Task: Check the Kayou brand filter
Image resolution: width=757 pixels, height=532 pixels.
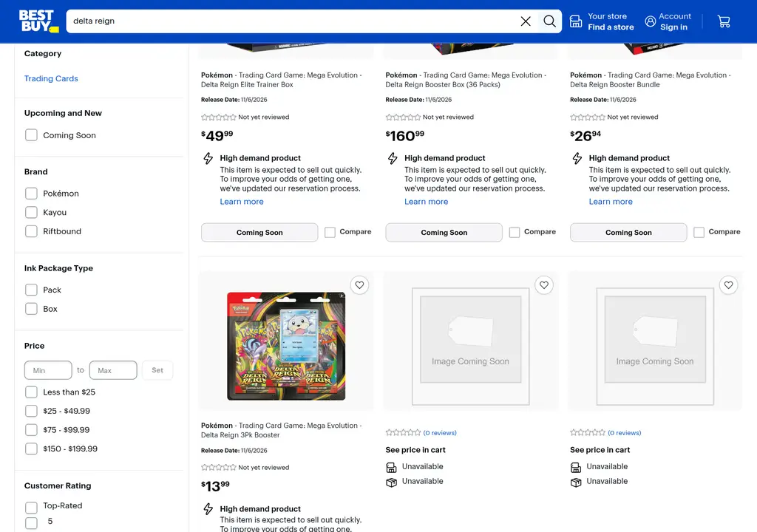Action: pyautogui.click(x=31, y=212)
